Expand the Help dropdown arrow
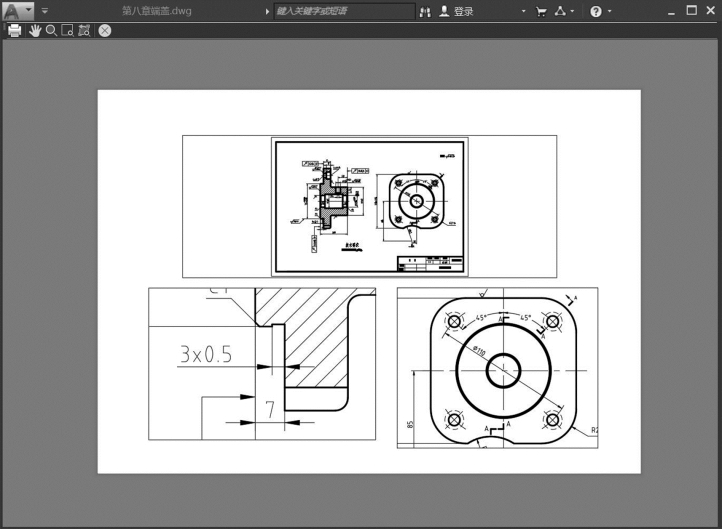Viewport: 722px width, 529px height. pyautogui.click(x=610, y=12)
